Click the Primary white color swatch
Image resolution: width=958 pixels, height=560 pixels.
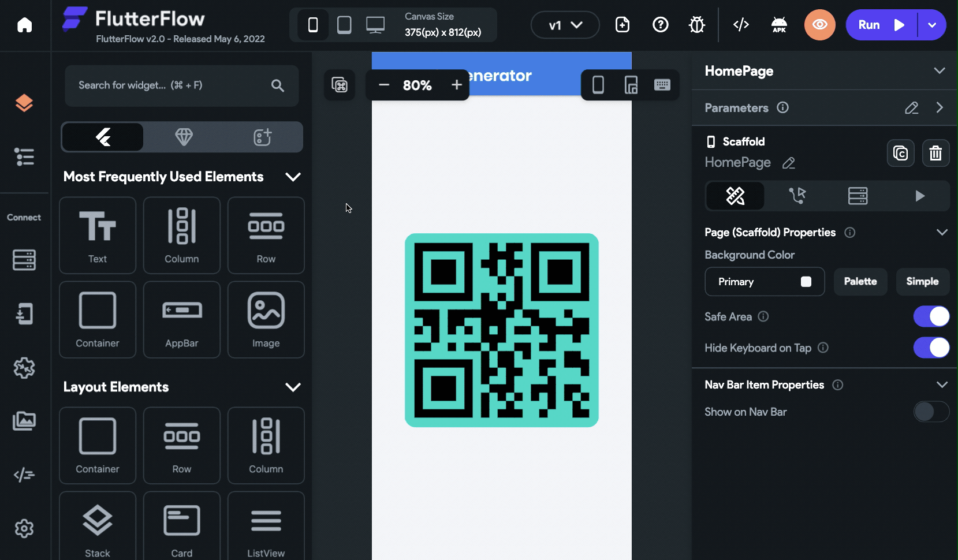pyautogui.click(x=806, y=282)
